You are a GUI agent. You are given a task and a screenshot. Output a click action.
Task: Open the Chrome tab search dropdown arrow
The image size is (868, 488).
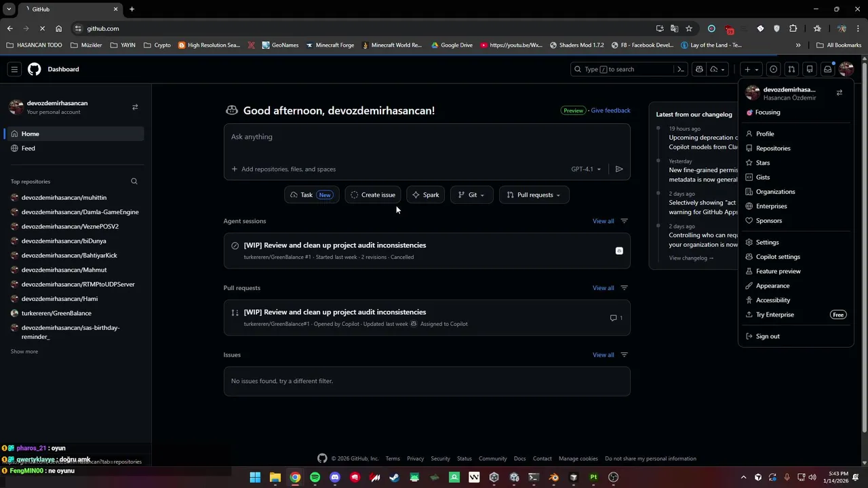(9, 9)
